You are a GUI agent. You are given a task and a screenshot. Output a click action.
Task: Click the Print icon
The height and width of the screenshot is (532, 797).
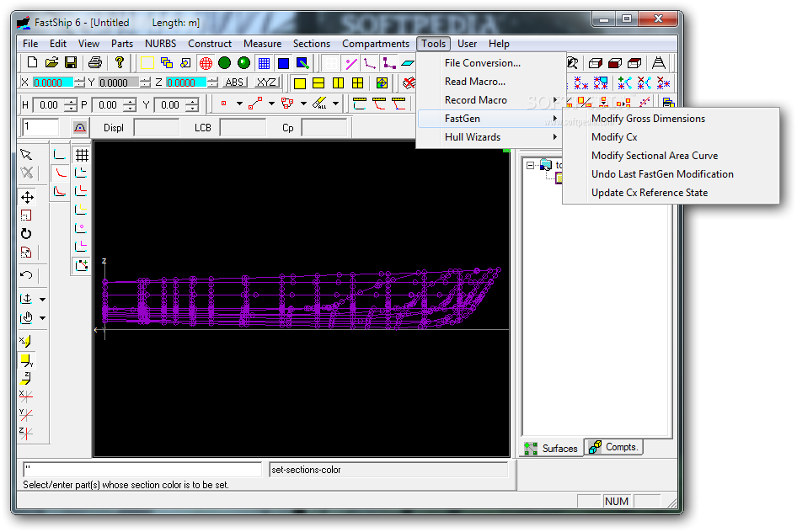[95, 62]
